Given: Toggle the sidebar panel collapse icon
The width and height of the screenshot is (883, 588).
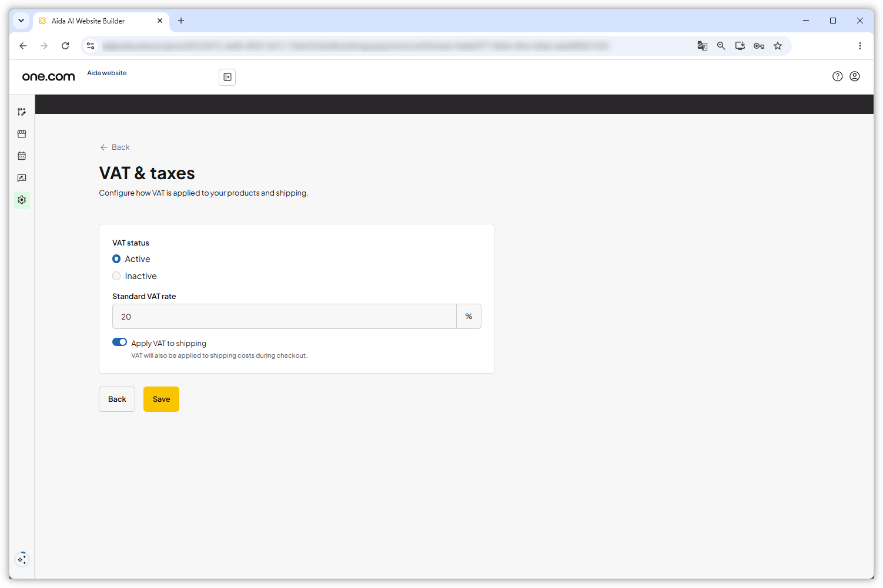Looking at the screenshot, I should click(228, 77).
